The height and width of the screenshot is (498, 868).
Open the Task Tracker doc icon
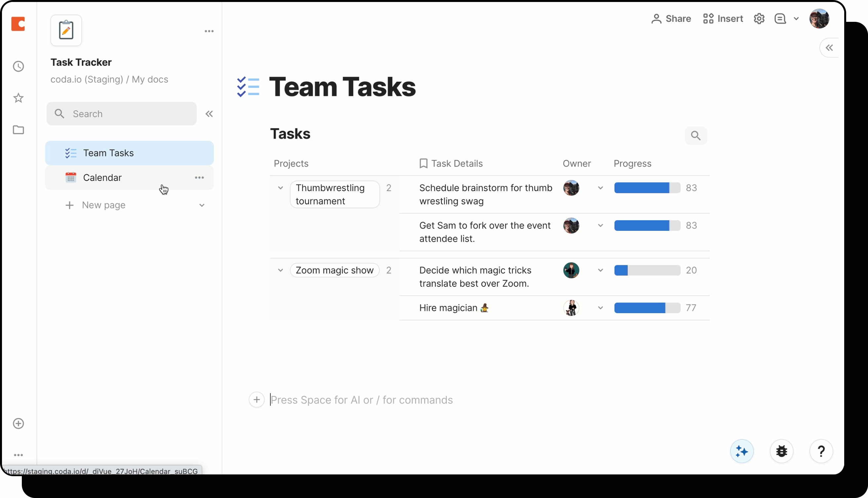[66, 30]
